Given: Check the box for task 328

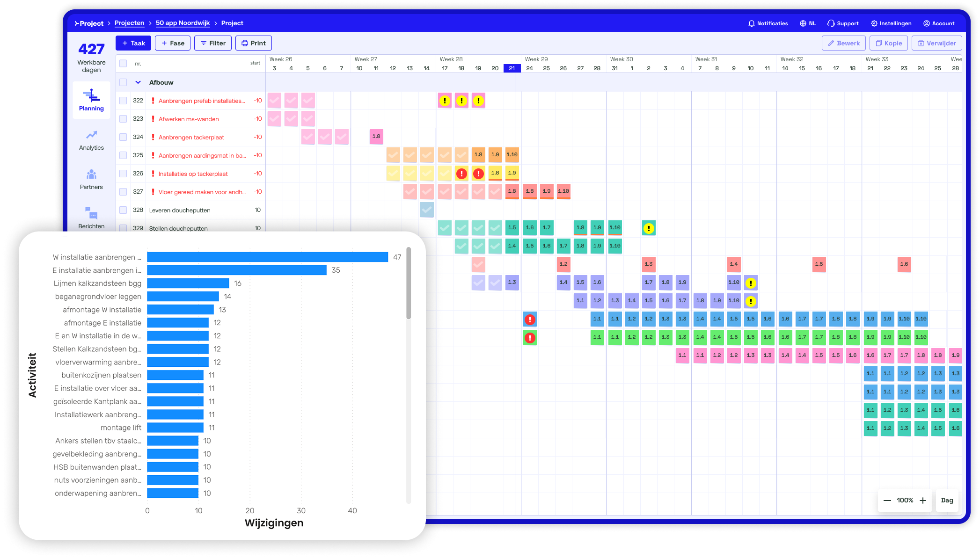Looking at the screenshot, I should point(123,210).
